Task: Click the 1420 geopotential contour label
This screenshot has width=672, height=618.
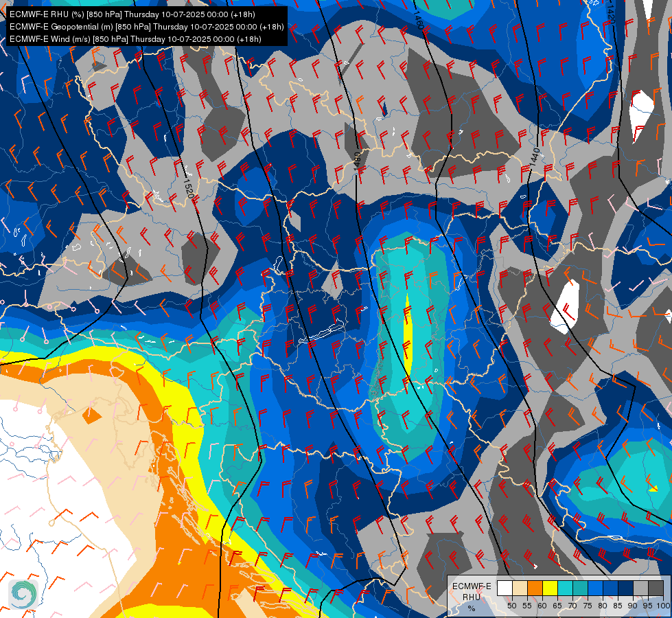Action: [611, 13]
